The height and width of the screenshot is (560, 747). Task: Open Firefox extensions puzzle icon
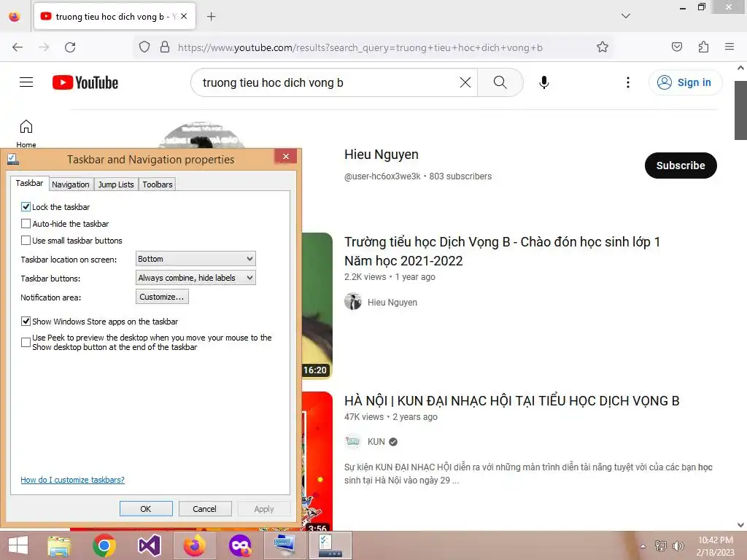point(703,47)
